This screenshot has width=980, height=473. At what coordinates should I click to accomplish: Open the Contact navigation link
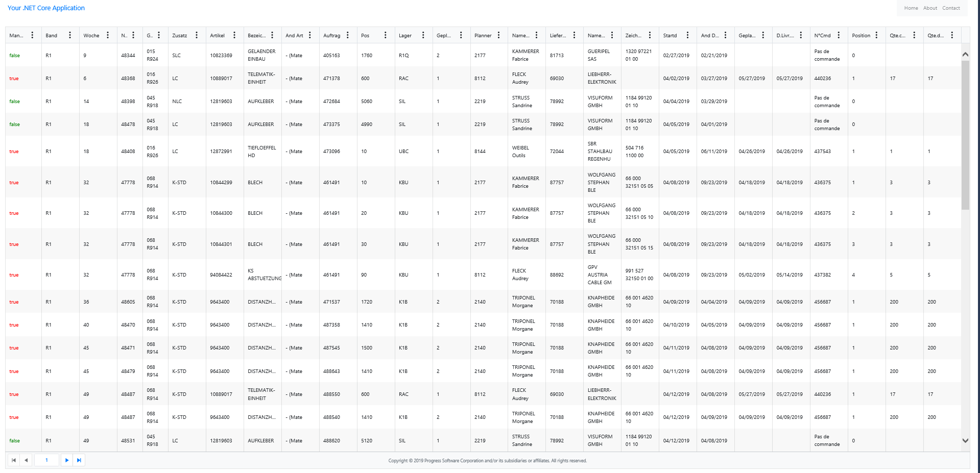951,8
